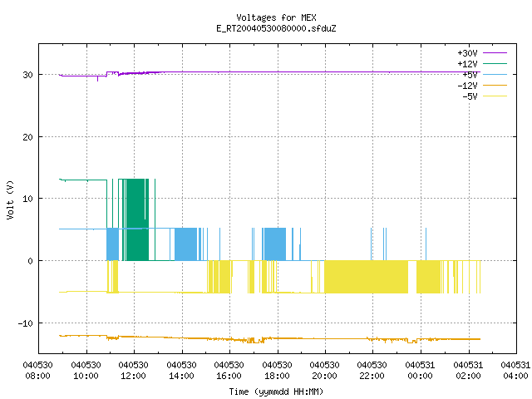Screen dimensions: 532x399
Task: Click the y-axis tick label -10
Action: pos(26,323)
